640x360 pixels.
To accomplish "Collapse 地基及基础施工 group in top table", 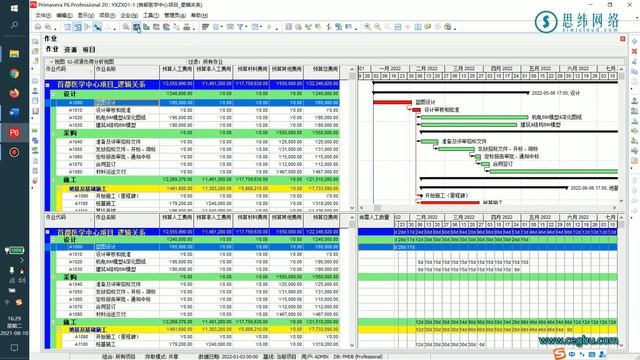I will (59, 189).
